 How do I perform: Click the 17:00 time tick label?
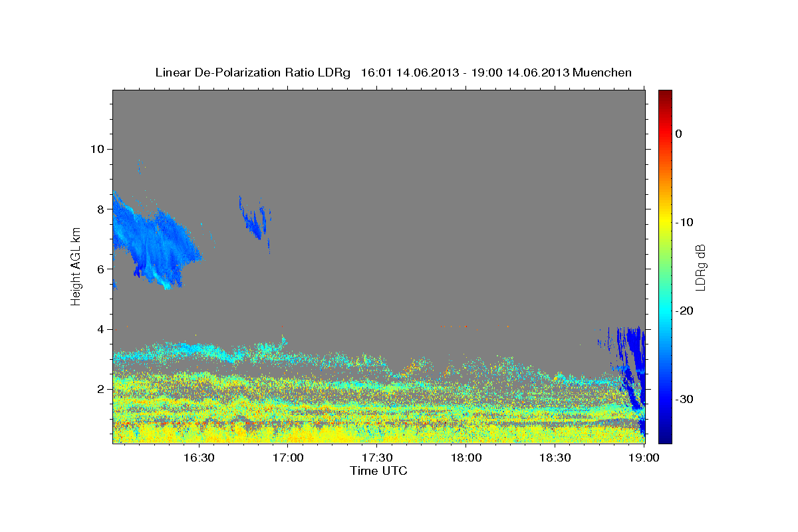point(288,458)
